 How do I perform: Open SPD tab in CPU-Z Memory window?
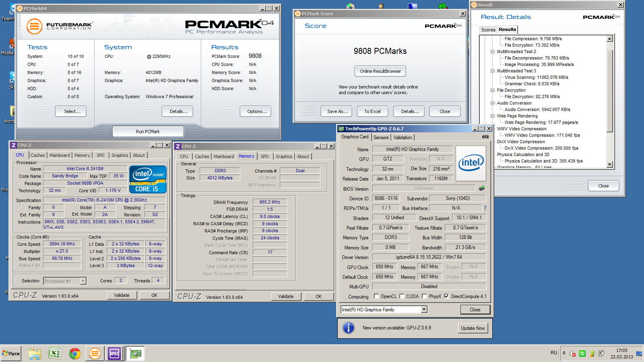point(264,156)
